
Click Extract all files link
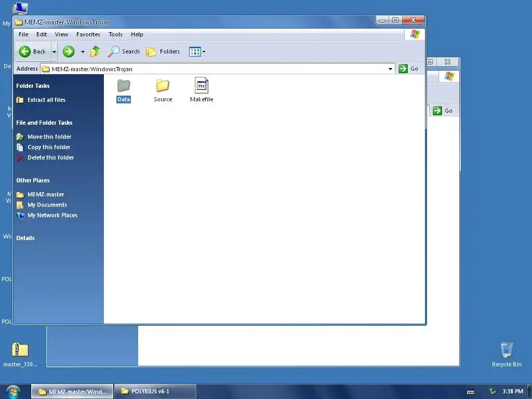point(46,100)
